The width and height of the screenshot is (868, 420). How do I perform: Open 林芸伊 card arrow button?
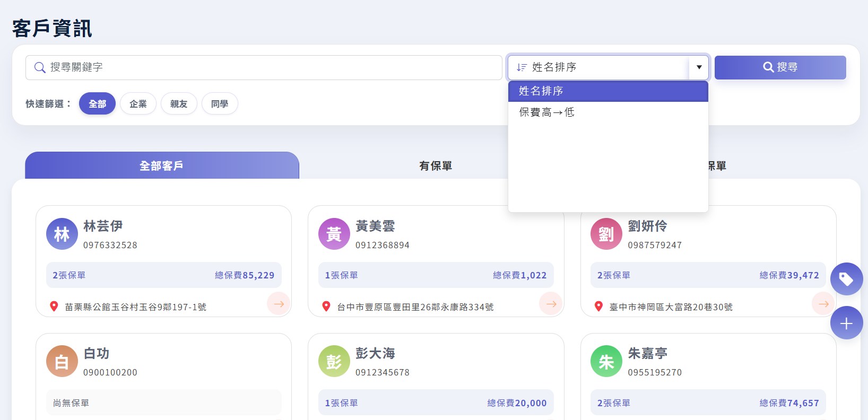(x=279, y=304)
